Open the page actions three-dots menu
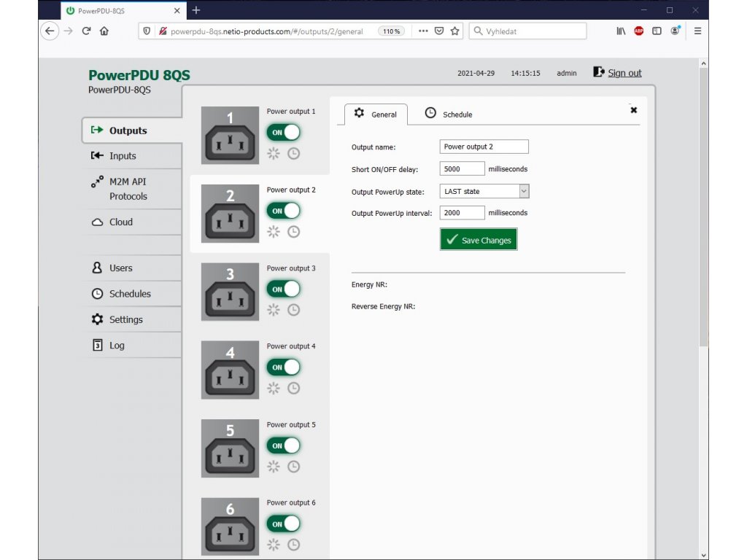Image resolution: width=747 pixels, height=560 pixels. (x=423, y=31)
